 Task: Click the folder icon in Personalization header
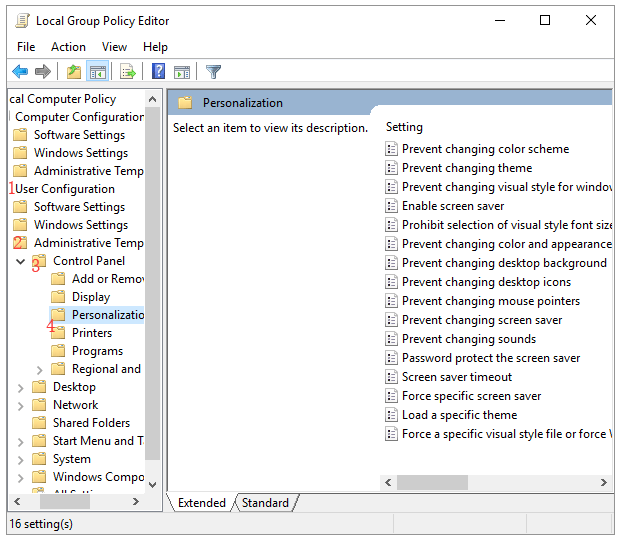click(185, 103)
